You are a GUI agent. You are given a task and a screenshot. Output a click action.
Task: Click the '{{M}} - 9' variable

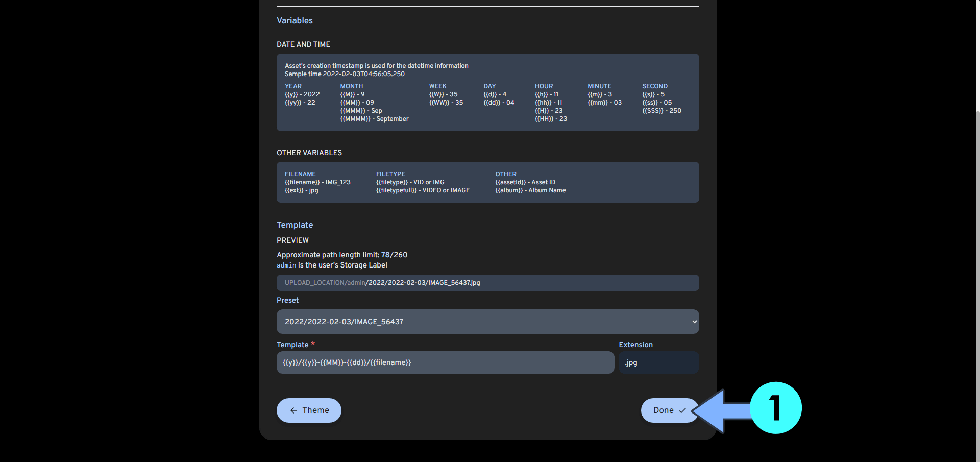(x=352, y=94)
